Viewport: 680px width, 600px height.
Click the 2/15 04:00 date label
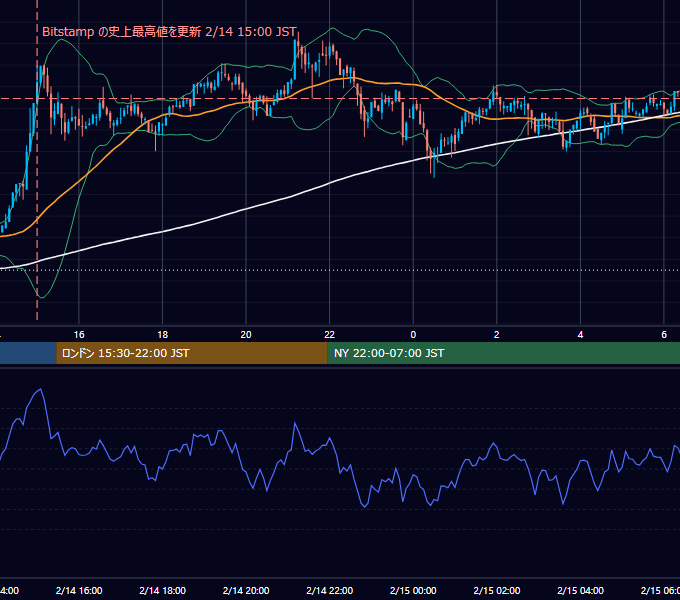[580, 590]
